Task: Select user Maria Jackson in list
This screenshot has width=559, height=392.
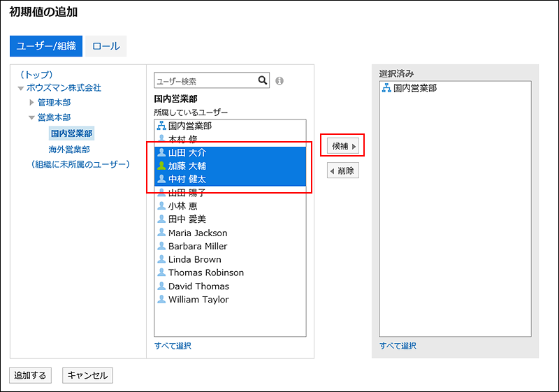Action: [197, 233]
